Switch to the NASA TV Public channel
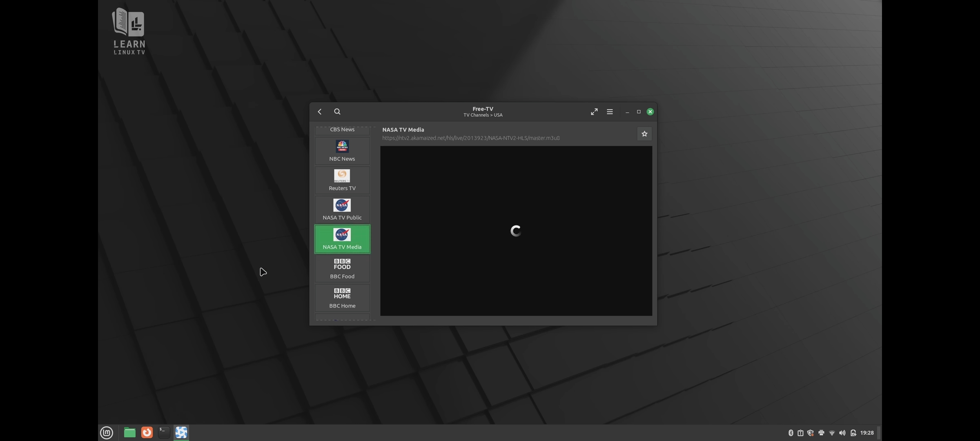Viewport: 980px width, 441px height. coord(342,209)
